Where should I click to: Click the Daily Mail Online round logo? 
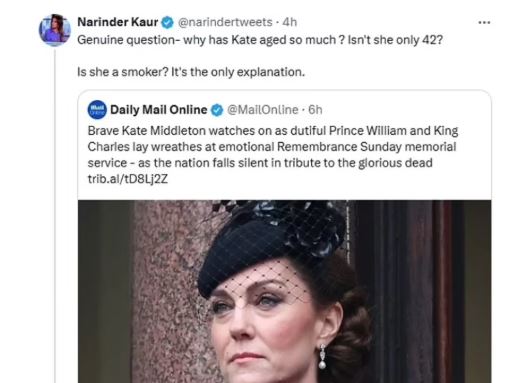(97, 110)
